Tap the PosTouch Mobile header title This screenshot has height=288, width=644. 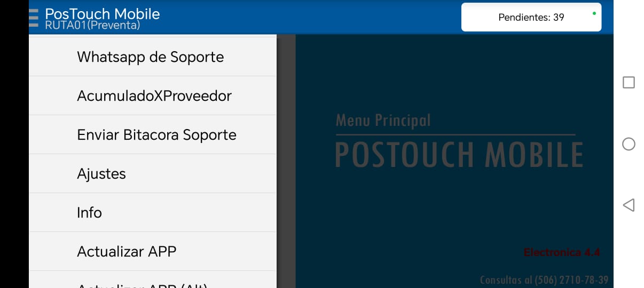pos(103,13)
